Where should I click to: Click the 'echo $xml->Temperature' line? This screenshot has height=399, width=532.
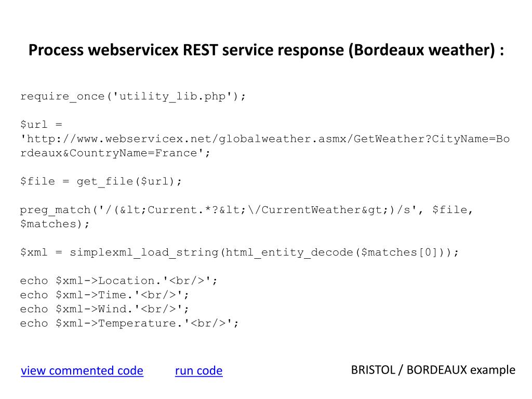(129, 324)
